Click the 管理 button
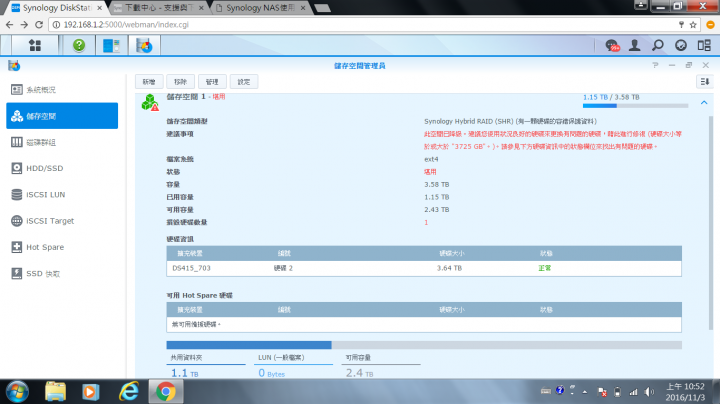 (x=212, y=82)
